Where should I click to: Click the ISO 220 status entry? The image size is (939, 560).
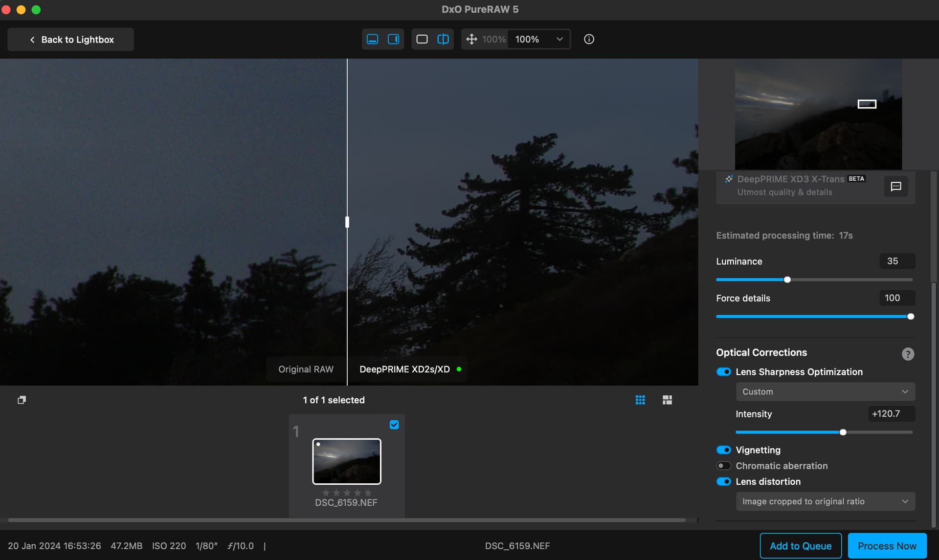(x=169, y=546)
